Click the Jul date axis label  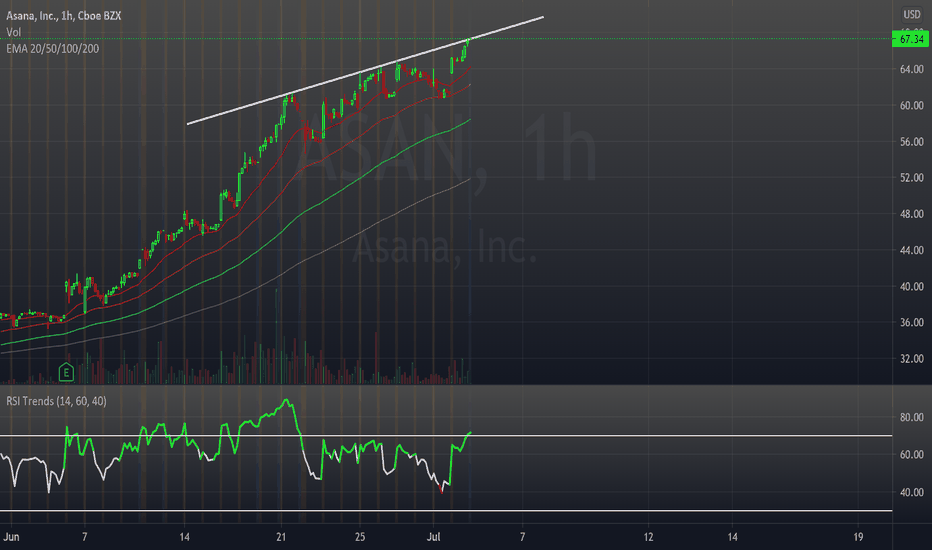click(434, 537)
